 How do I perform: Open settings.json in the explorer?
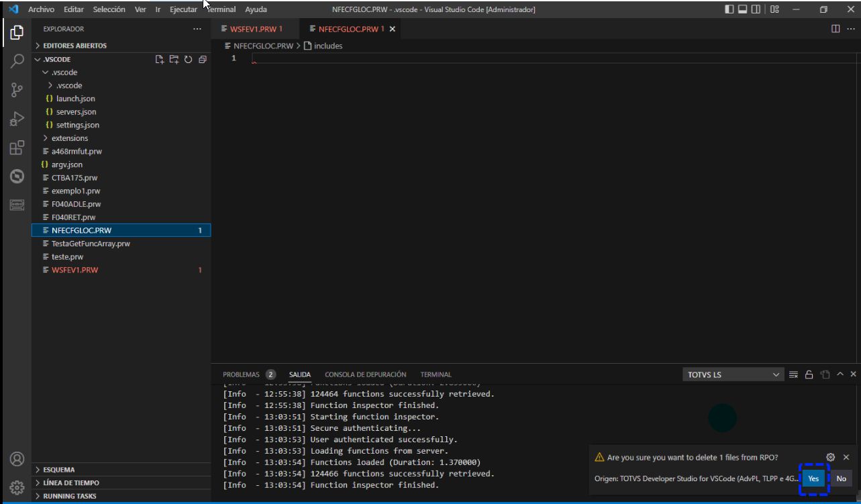click(121, 125)
